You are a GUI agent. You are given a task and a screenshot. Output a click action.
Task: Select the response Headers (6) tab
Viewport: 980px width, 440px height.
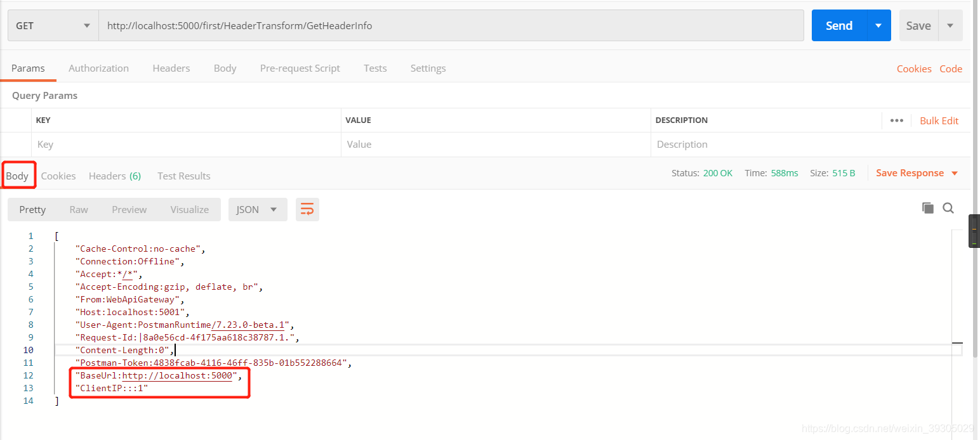(115, 176)
